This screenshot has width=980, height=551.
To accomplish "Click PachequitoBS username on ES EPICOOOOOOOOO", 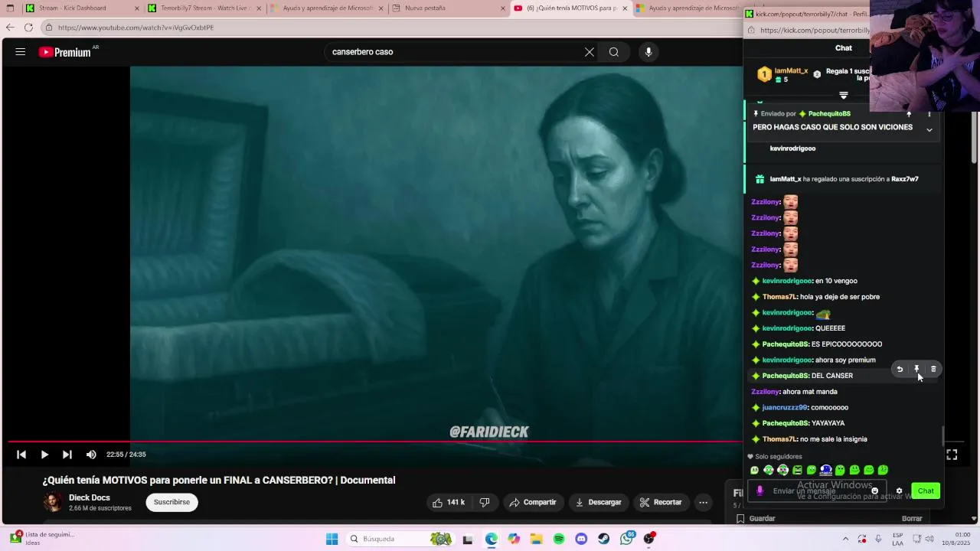I will [786, 344].
